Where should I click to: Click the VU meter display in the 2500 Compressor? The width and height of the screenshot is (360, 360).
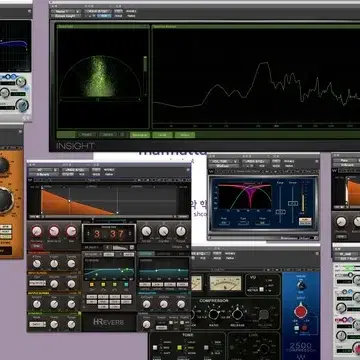(225, 283)
